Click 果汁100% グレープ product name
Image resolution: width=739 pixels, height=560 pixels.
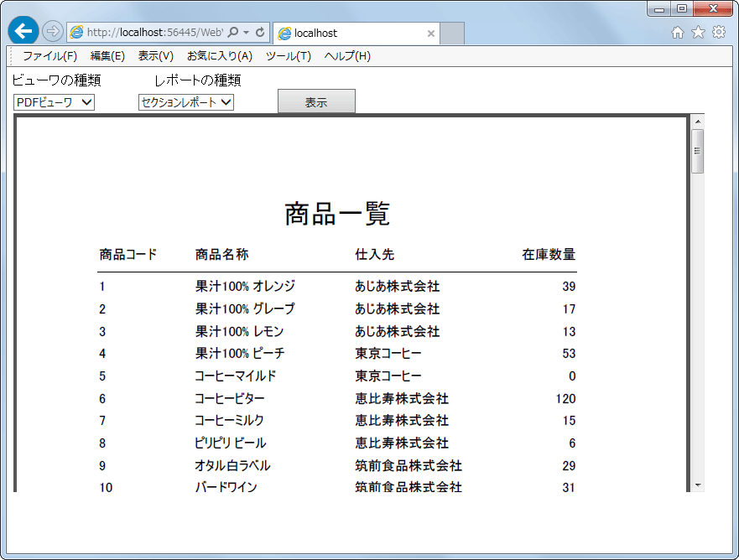[245, 309]
